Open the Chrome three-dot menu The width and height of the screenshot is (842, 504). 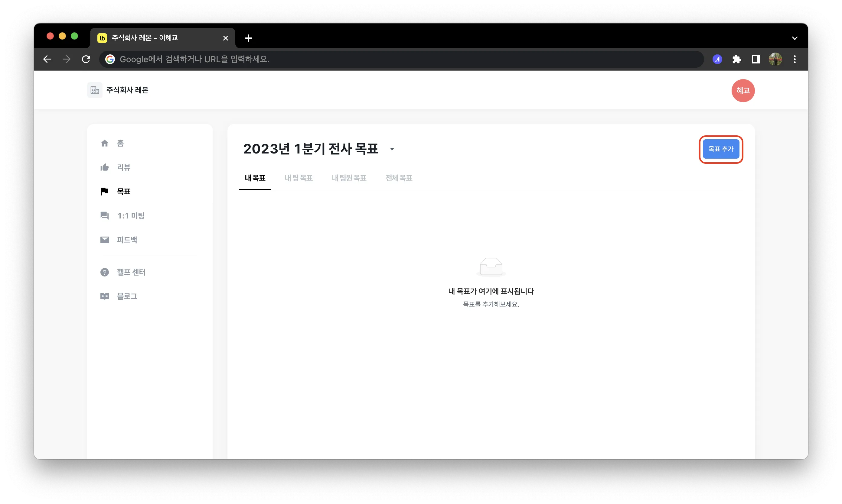coord(795,59)
